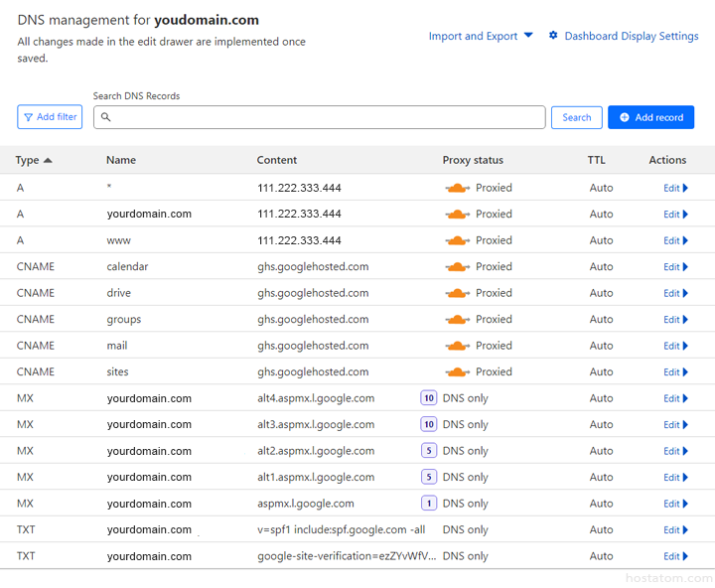This screenshot has height=588, width=715.
Task: Click the Proxy status column header
Action: (x=473, y=160)
